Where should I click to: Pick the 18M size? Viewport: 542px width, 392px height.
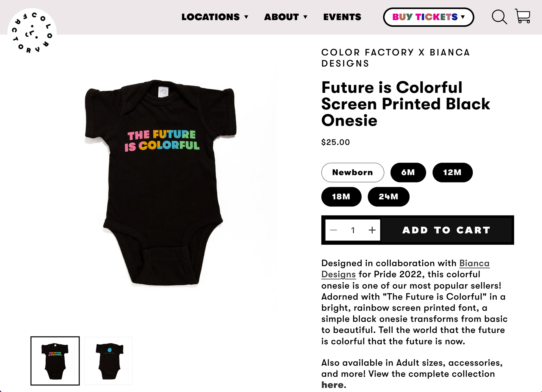click(x=341, y=197)
